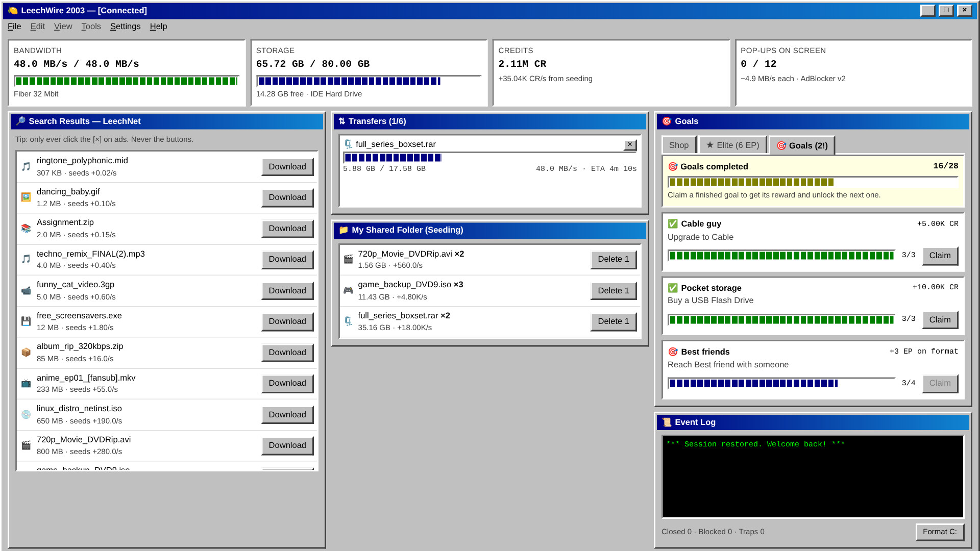
Task: Click the TV icon beside anime_ep01_[fansub].mkv
Action: pyautogui.click(x=26, y=383)
